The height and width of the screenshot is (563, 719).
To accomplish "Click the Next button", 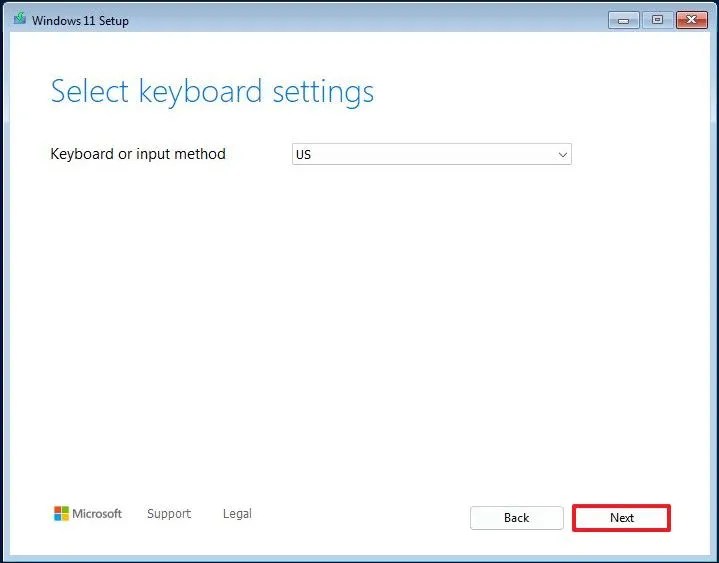I will pos(621,518).
